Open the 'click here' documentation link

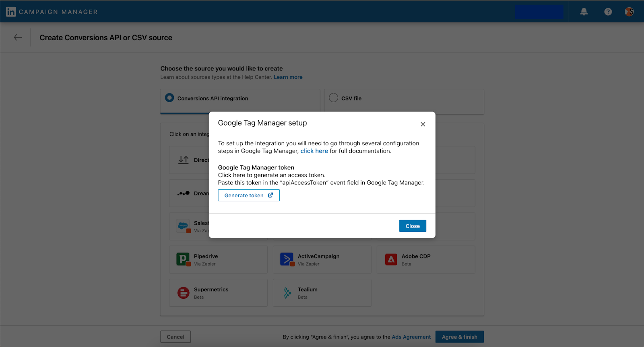coord(314,151)
